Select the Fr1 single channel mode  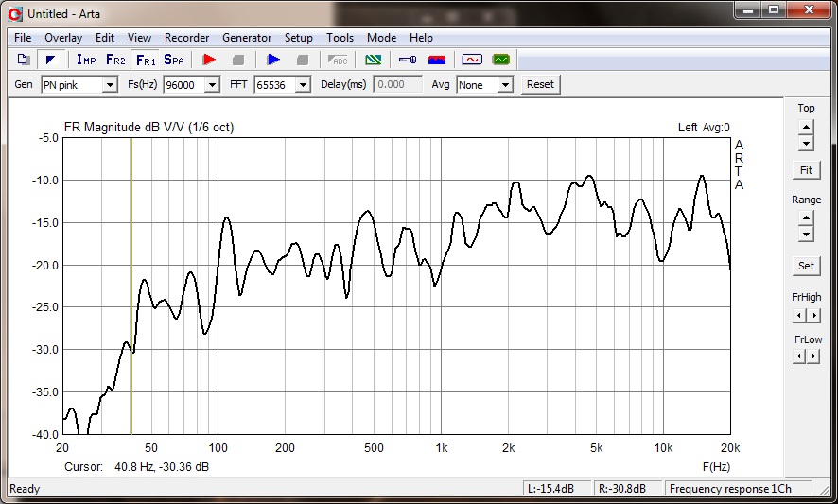pyautogui.click(x=146, y=60)
